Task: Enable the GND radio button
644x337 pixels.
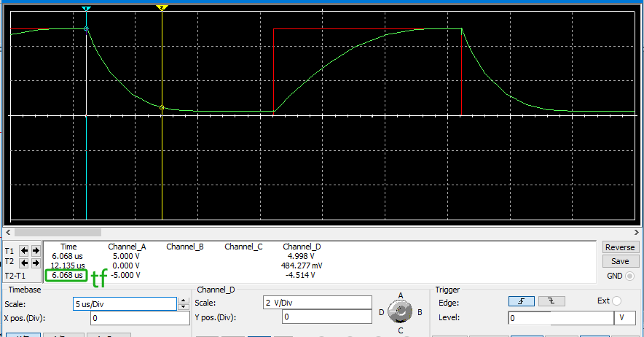Action: coord(629,276)
